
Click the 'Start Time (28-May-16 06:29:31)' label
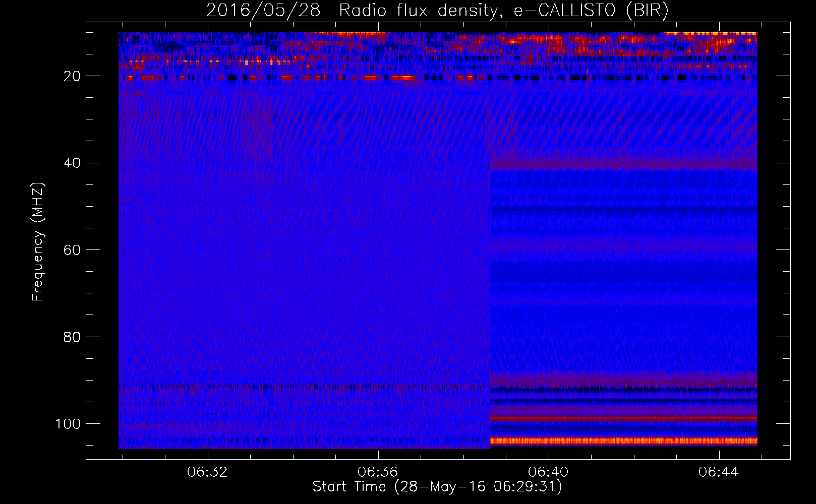click(437, 487)
